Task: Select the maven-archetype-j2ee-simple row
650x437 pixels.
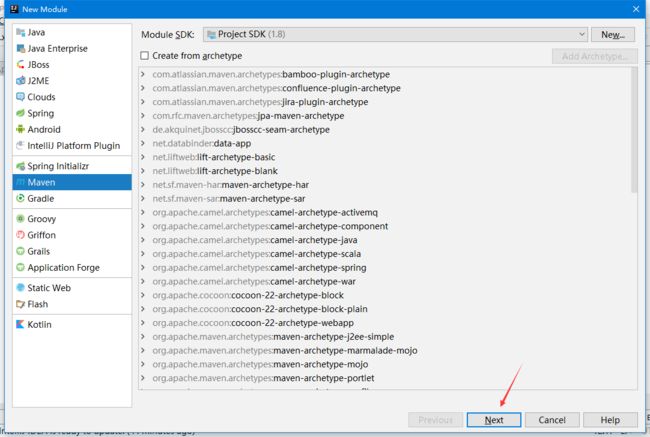Action: [385, 337]
